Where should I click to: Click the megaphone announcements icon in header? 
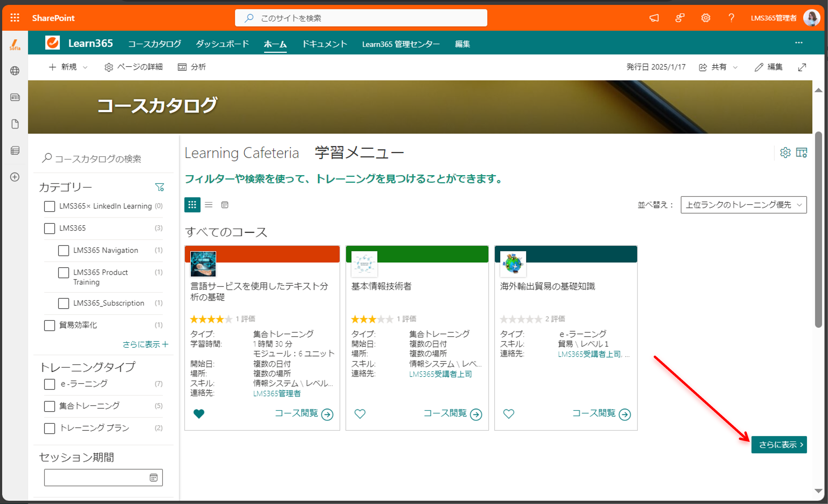click(654, 18)
